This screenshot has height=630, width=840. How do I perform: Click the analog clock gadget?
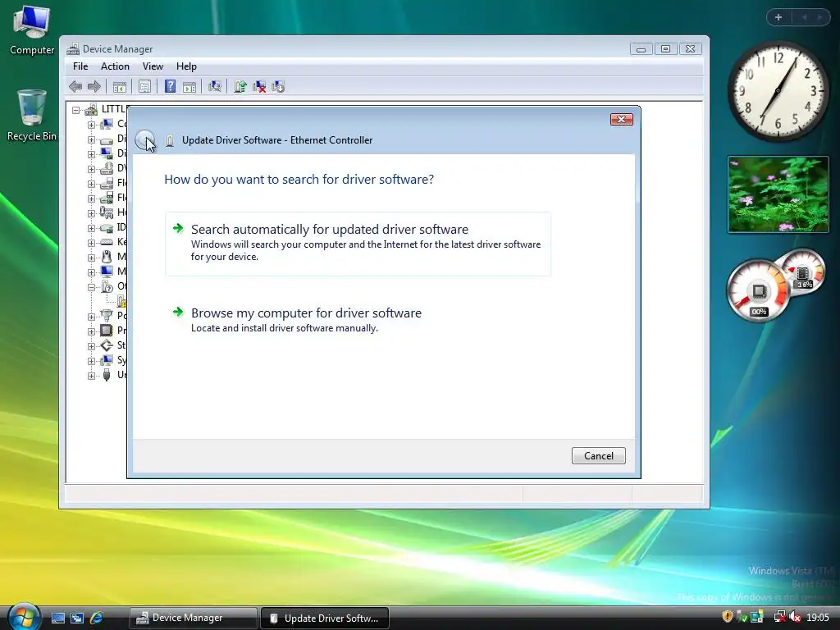[x=778, y=91]
